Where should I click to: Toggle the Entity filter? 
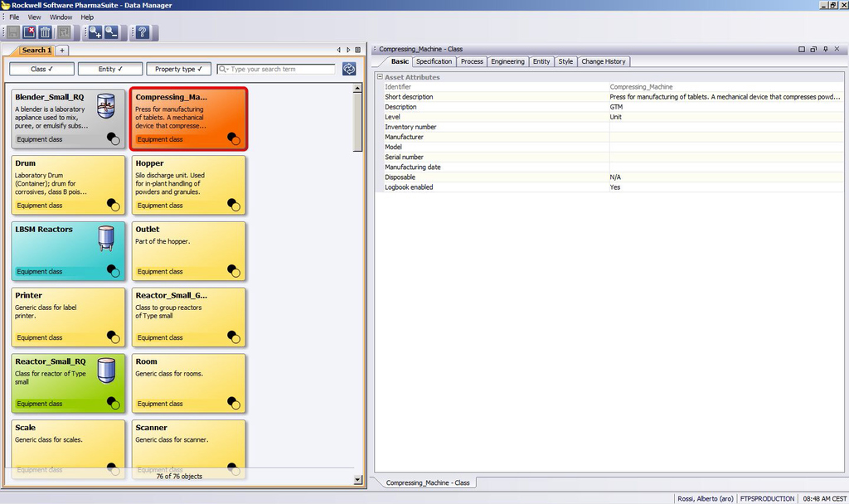click(110, 69)
